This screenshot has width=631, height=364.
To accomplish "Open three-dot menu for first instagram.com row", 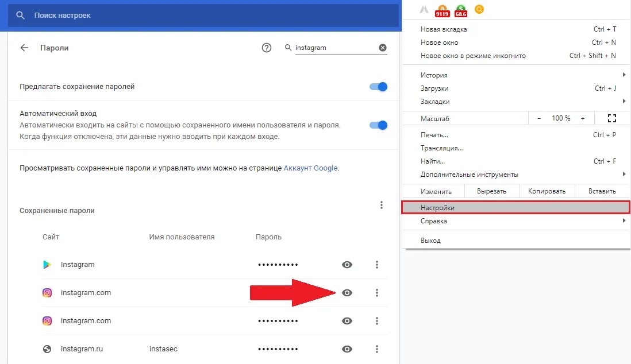I will (x=376, y=293).
